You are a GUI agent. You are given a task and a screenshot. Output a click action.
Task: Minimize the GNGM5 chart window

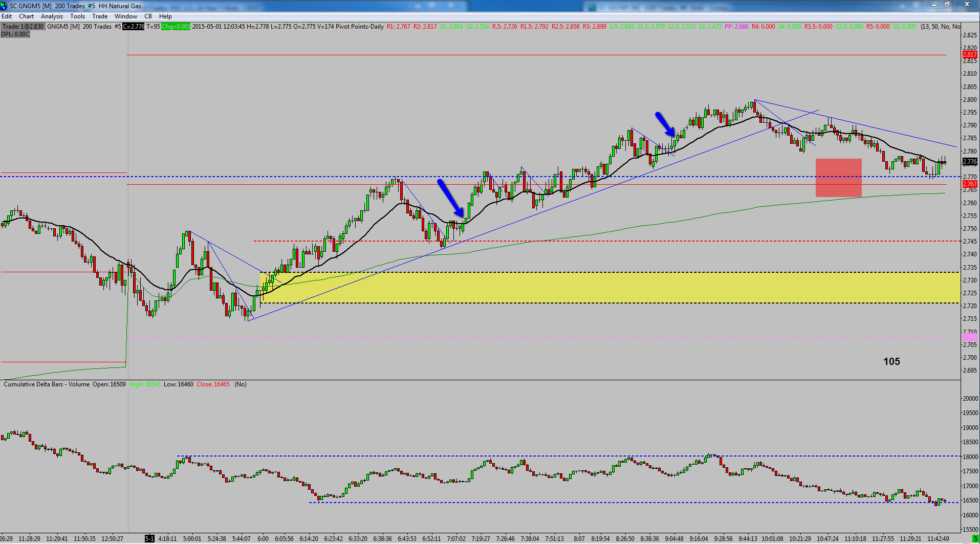934,5
